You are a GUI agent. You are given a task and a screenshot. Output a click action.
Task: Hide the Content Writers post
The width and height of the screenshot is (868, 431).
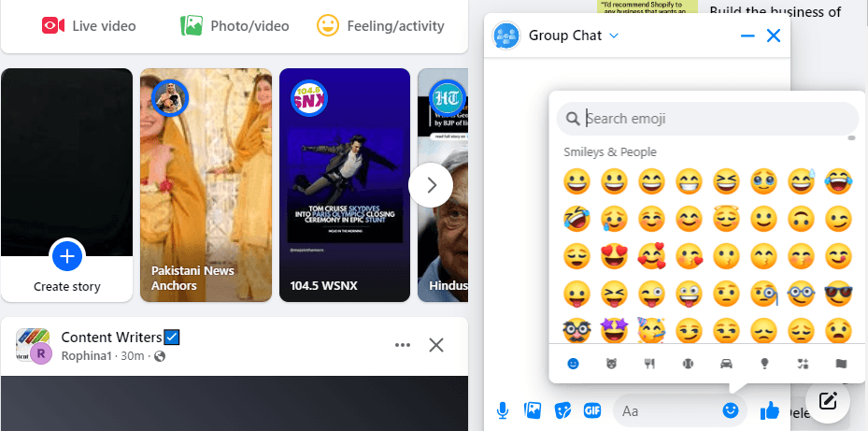(x=436, y=345)
